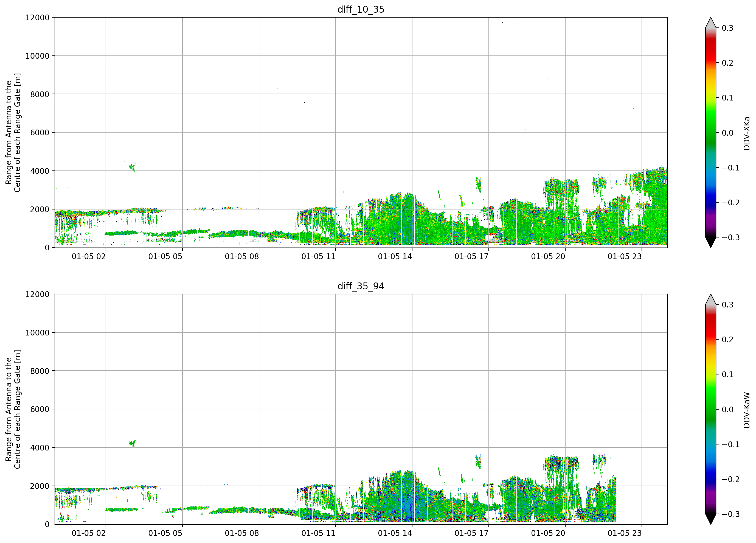Click the 0.3 tick on DDV-XKa colorbar
756x543 pixels.
(x=727, y=28)
